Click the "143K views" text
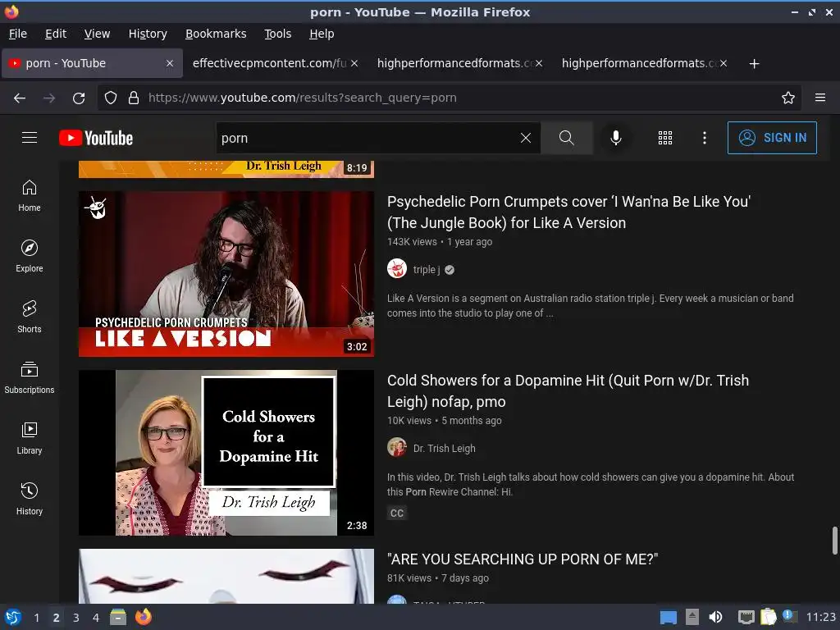The height and width of the screenshot is (630, 840). tap(412, 242)
